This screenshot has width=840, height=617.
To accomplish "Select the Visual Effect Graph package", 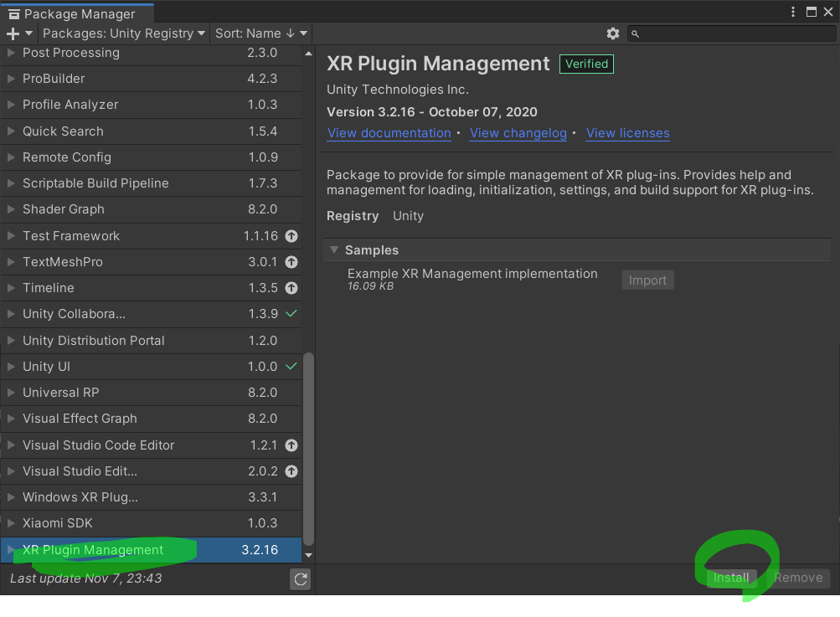I will pos(151,419).
